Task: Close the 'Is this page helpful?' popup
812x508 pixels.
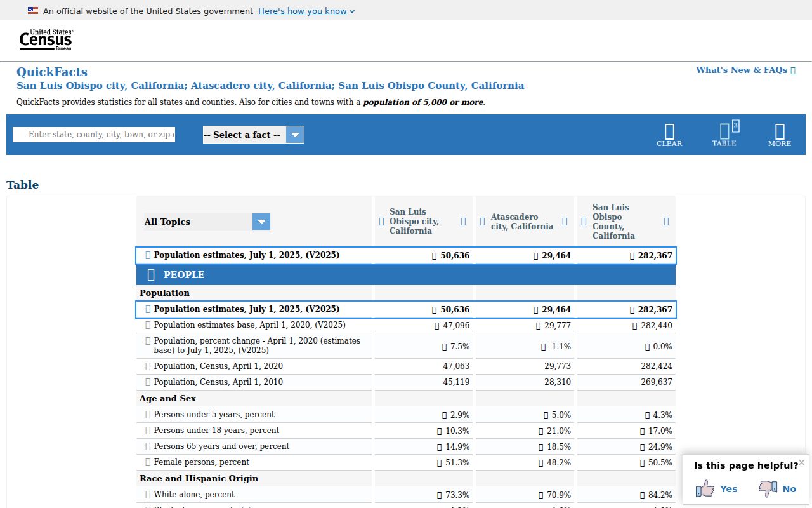Action: pos(802,462)
